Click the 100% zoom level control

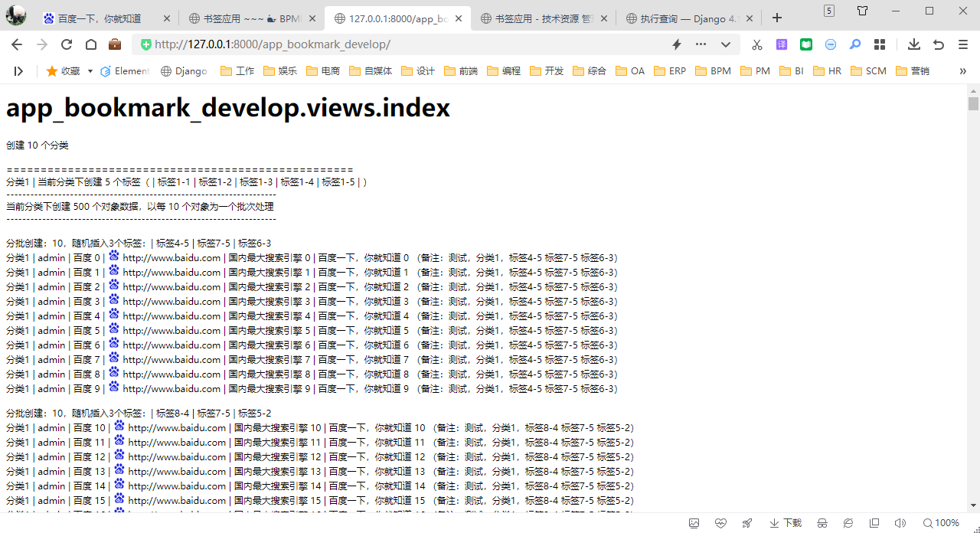tap(941, 523)
